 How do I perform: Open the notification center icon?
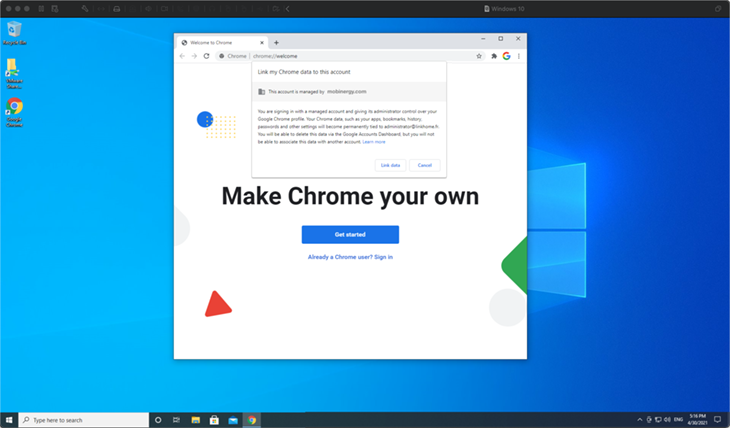pos(717,420)
